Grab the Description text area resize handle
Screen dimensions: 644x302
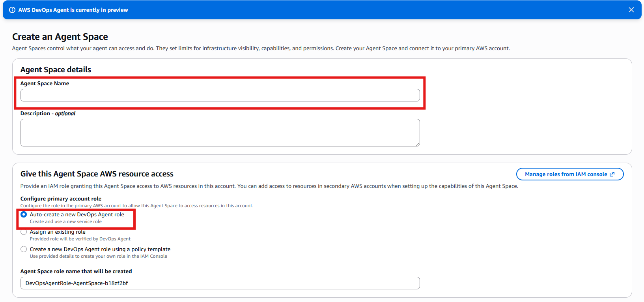pos(418,144)
